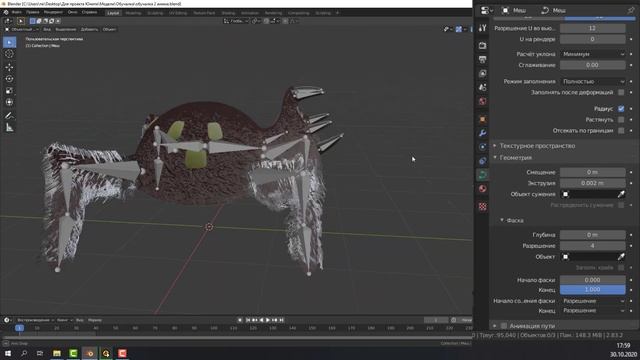Image resolution: width=640 pixels, height=360 pixels.
Task: Open the Object properties tab
Action: [x=482, y=119]
